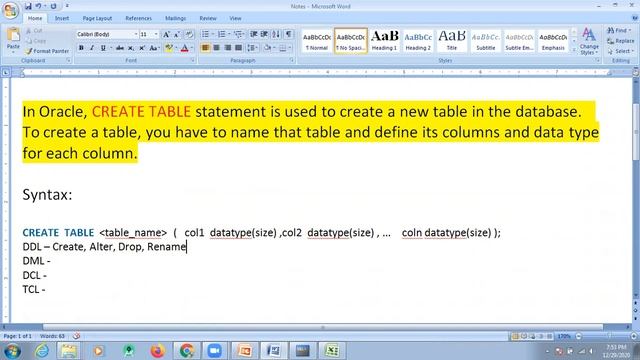Save the document from Quick Access toolbar
This screenshot has height=360, width=640.
click(x=28, y=6)
